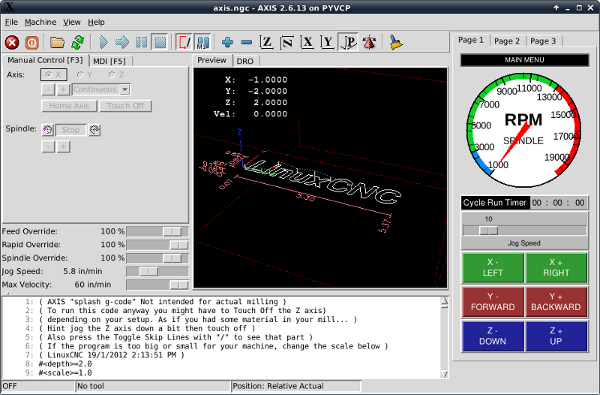This screenshot has width=600, height=395.
Task: Open a G-code file with folder icon
Action: pos(57,42)
